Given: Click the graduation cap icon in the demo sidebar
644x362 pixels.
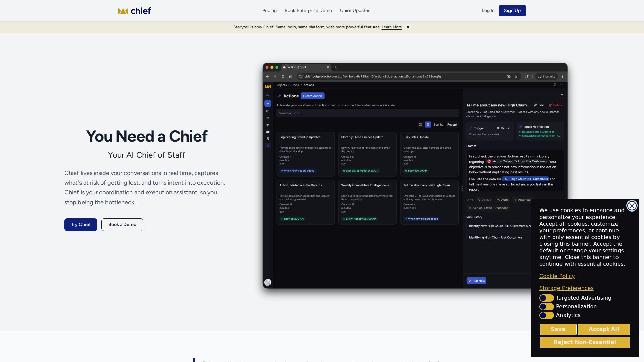Looking at the screenshot, I should click(268, 132).
